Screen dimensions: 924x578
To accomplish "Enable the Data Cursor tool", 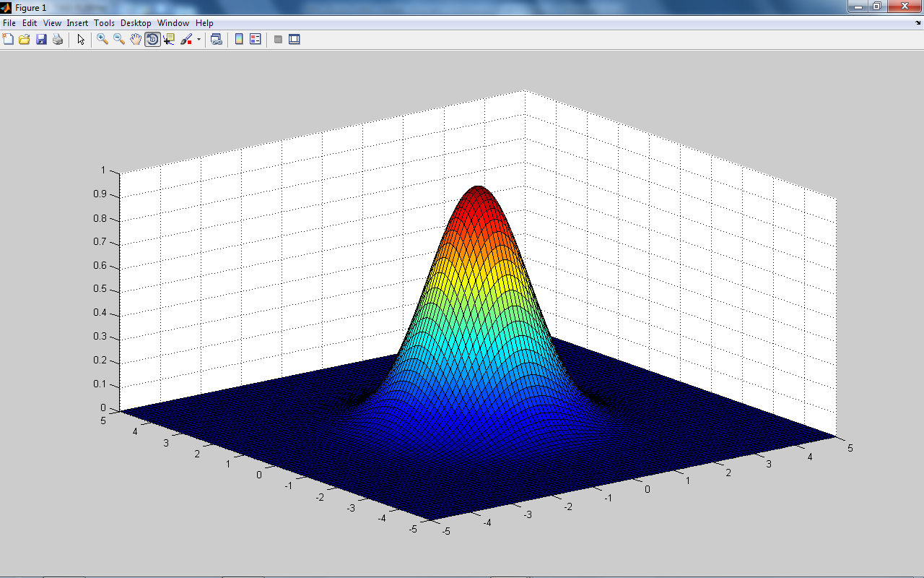I will click(169, 39).
